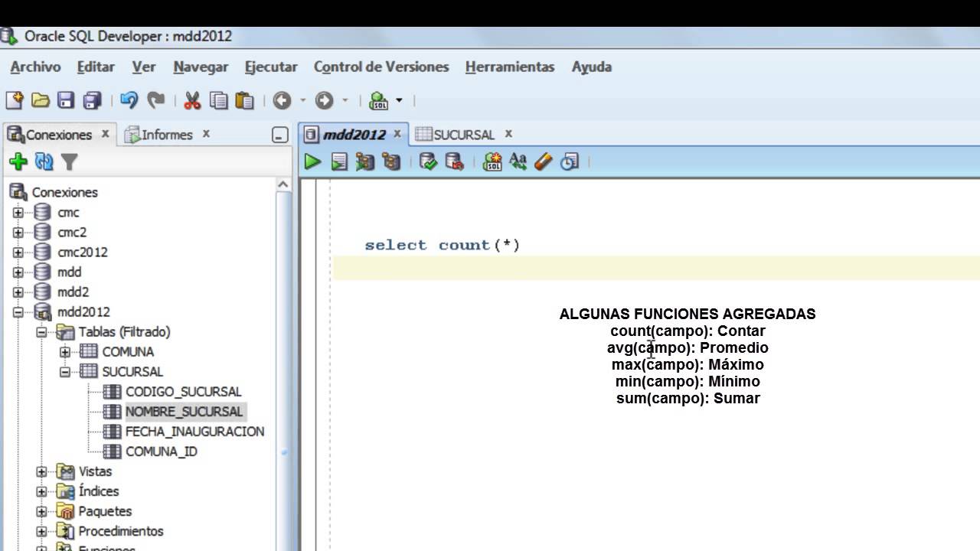This screenshot has height=551, width=980.
Task: Close the Conexiones panel tab
Action: click(106, 134)
